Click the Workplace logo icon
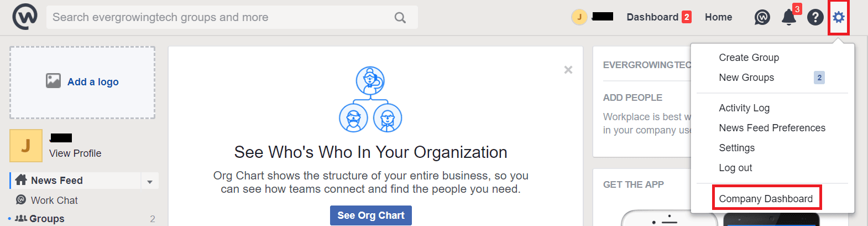This screenshot has width=868, height=226. pos(25,17)
